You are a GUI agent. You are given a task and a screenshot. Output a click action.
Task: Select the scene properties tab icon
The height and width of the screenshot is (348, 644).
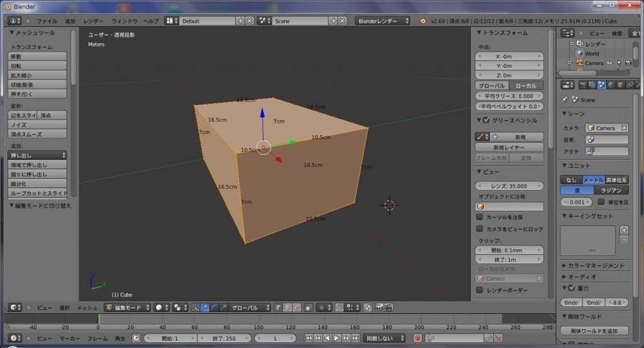click(x=601, y=84)
